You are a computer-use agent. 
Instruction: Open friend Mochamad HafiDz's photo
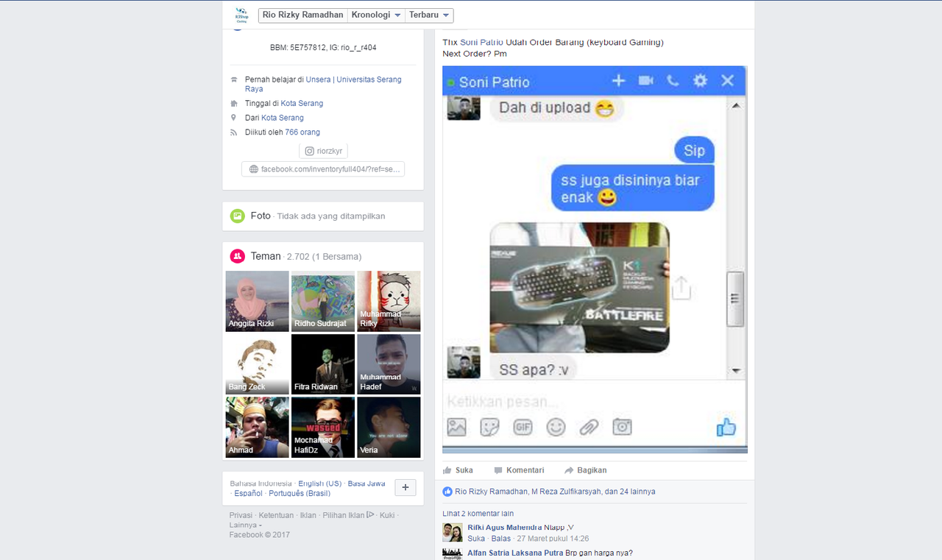(322, 428)
